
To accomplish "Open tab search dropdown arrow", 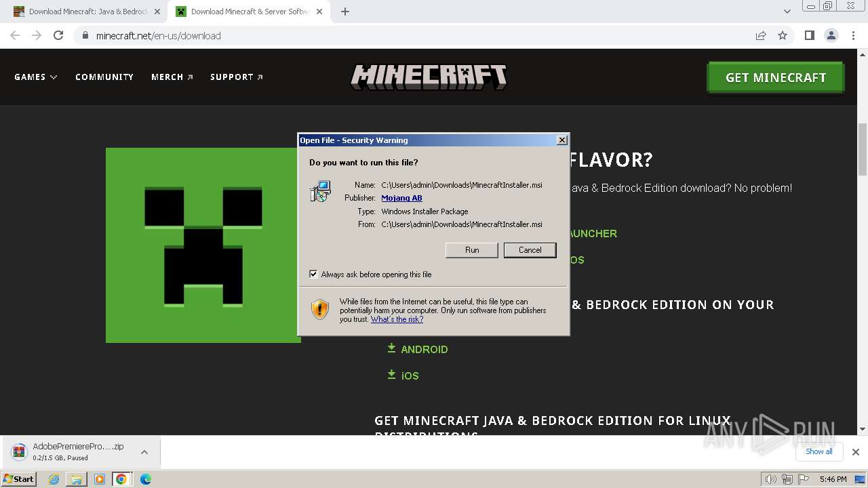I will (787, 12).
